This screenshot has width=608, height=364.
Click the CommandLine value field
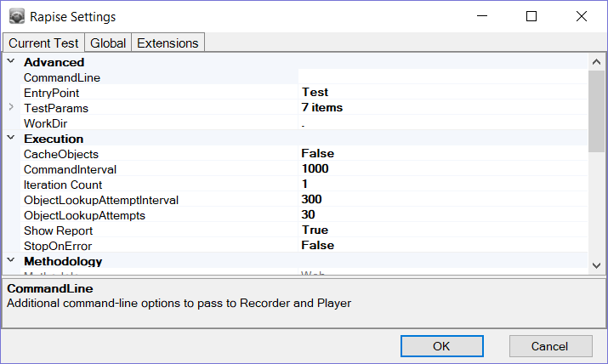[x=442, y=77]
